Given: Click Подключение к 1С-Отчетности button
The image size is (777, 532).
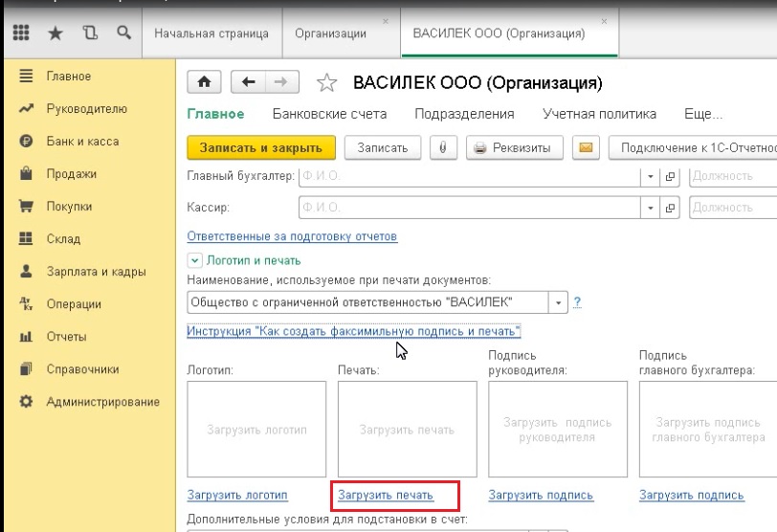Looking at the screenshot, I should (693, 147).
